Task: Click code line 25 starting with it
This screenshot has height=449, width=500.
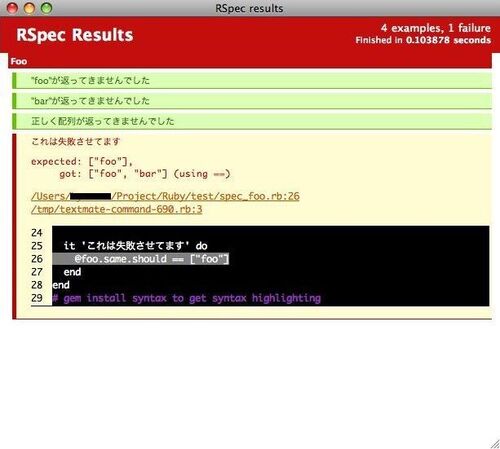Action: (x=135, y=246)
